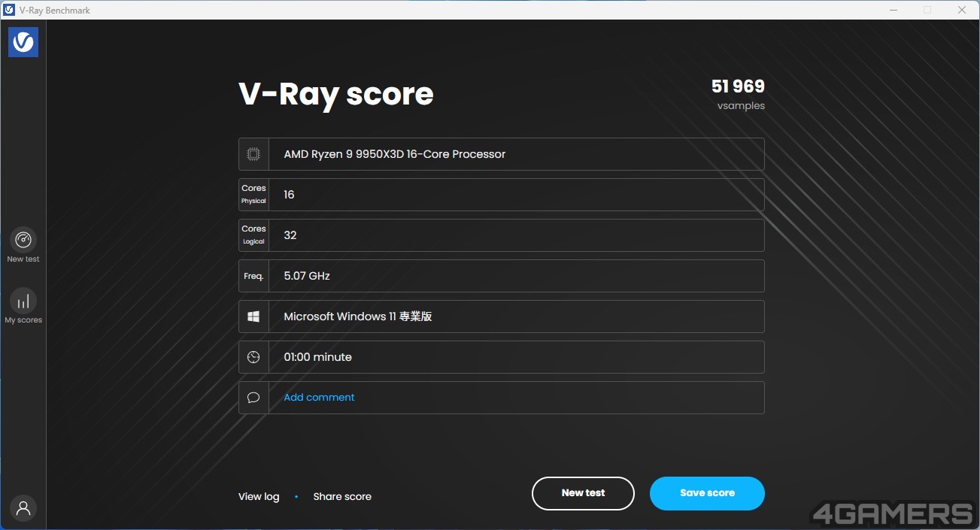Image resolution: width=980 pixels, height=530 pixels.
Task: Click the clock icon beside 01:00 minute
Action: pos(253,357)
